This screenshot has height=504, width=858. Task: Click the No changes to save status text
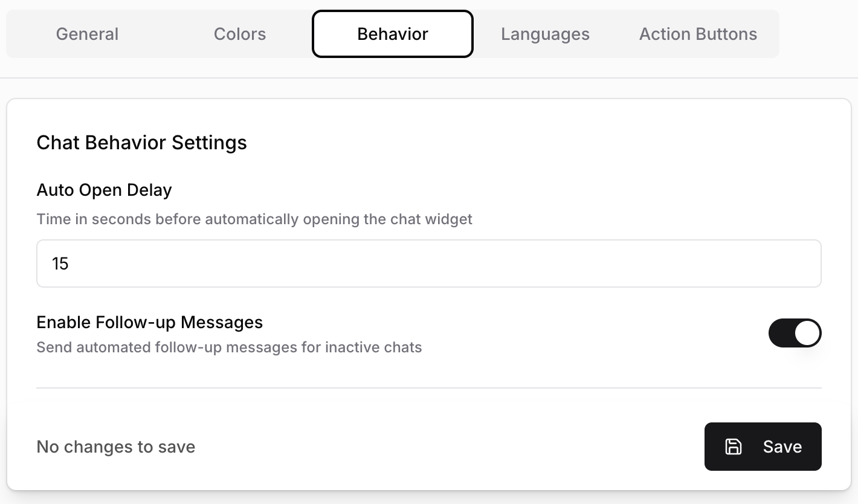(x=116, y=447)
